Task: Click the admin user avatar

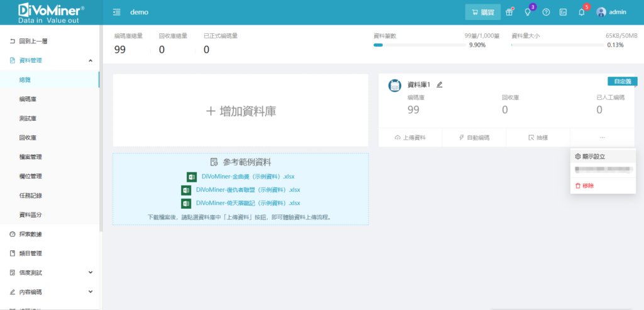Action: pos(601,12)
